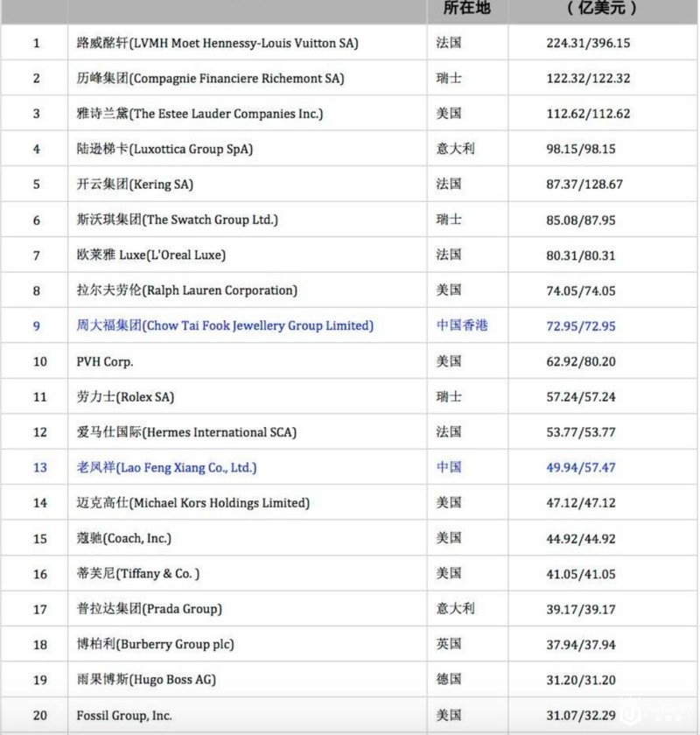Select The Estee Lauder Companies Inc. cell
This screenshot has height=735, width=700.
[199, 113]
